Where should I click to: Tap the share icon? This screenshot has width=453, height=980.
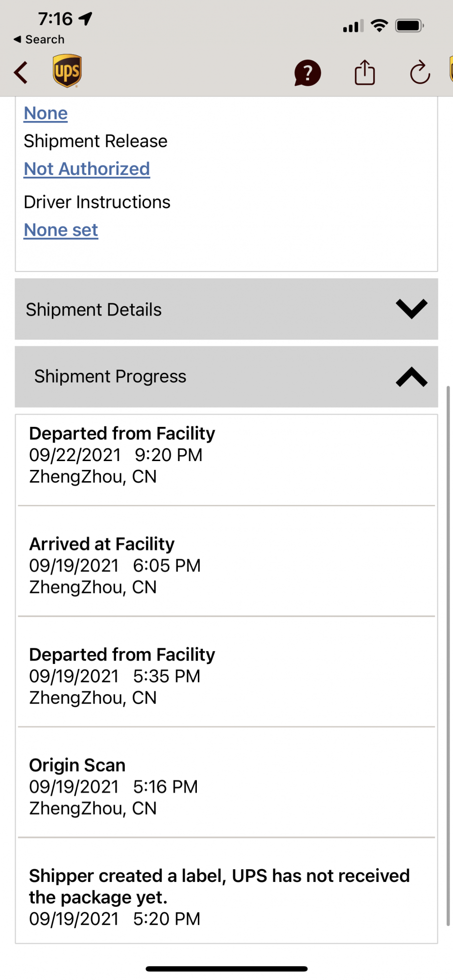[365, 73]
